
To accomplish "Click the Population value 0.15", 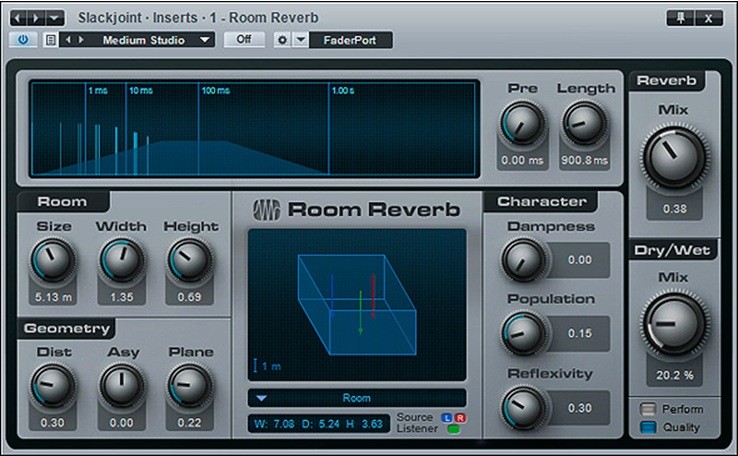I will [579, 333].
